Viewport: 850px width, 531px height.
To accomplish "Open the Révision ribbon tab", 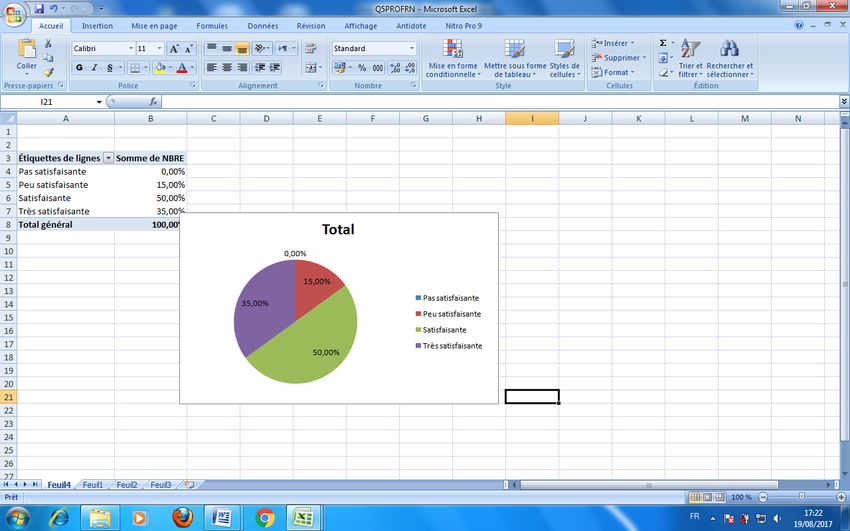I will tap(311, 25).
